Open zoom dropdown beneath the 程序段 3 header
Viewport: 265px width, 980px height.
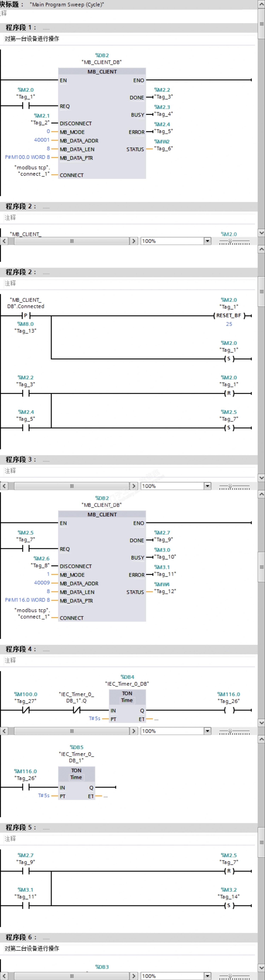click(207, 486)
